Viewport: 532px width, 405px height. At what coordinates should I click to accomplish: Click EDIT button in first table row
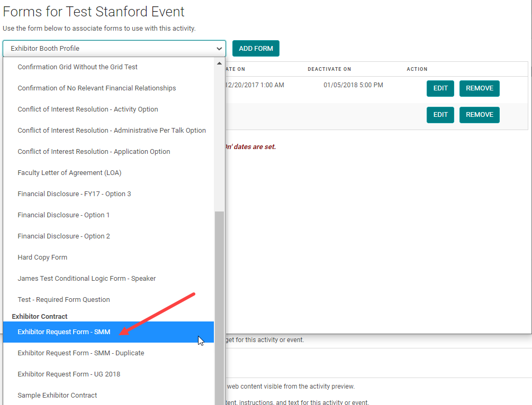440,88
